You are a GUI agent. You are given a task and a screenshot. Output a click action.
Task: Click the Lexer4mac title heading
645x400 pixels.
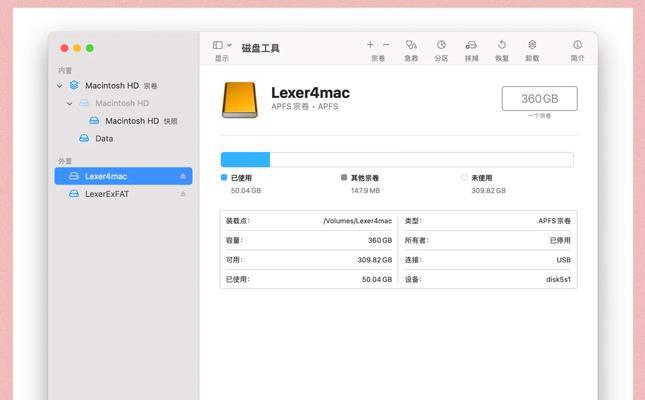(311, 93)
